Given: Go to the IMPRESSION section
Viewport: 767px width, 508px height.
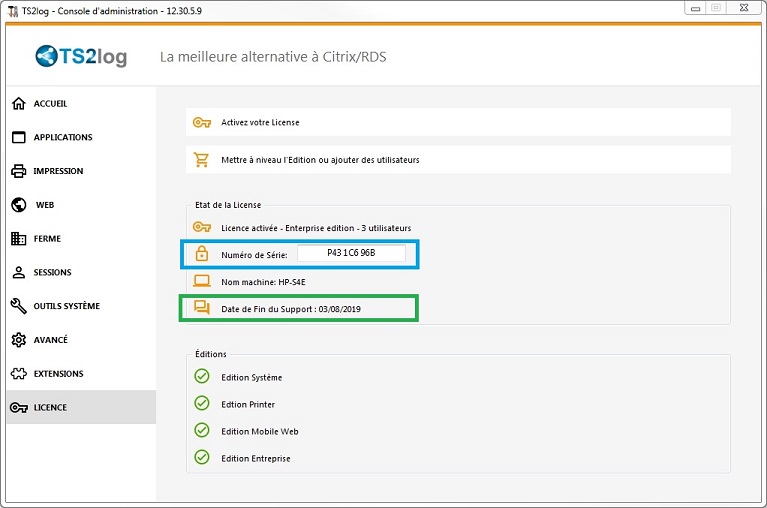Looking at the screenshot, I should click(81, 171).
